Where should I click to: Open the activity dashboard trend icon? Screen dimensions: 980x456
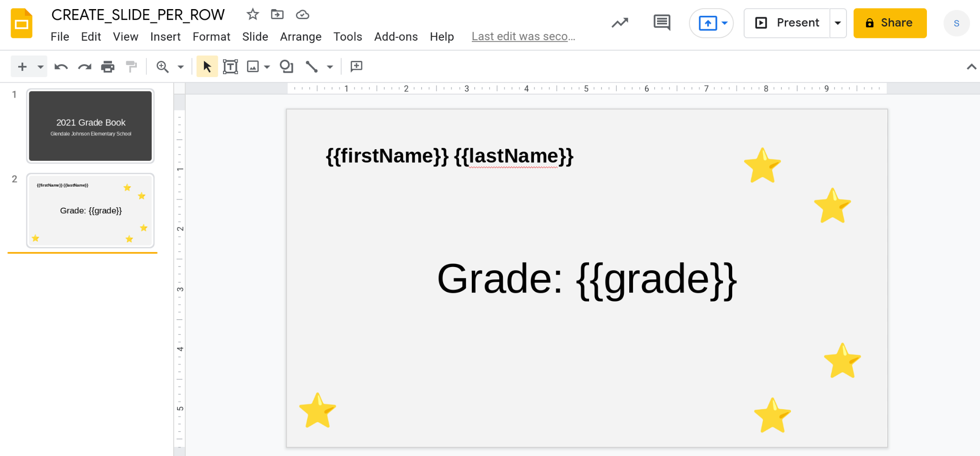620,23
